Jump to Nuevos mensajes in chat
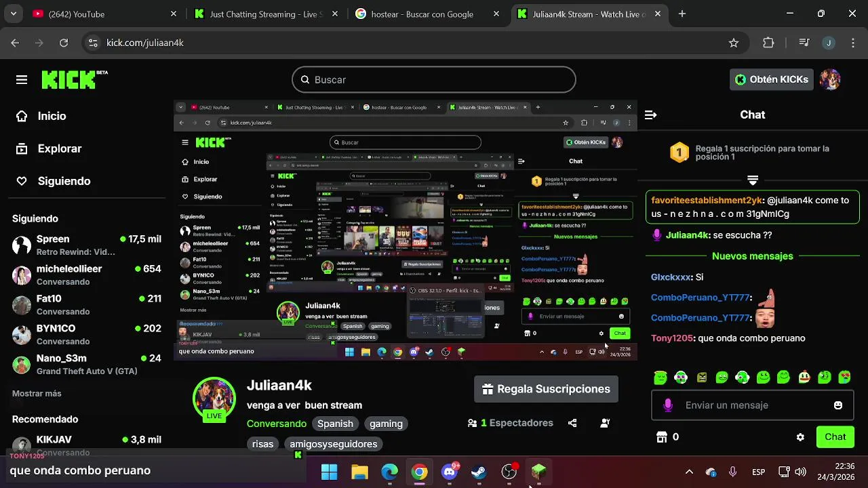The height and width of the screenshot is (488, 868). pyautogui.click(x=753, y=256)
